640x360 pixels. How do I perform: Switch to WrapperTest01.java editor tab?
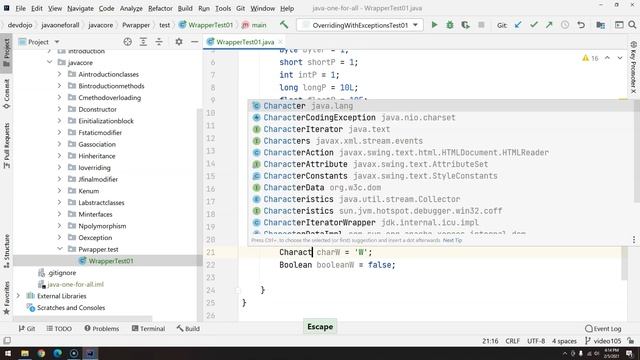click(245, 42)
